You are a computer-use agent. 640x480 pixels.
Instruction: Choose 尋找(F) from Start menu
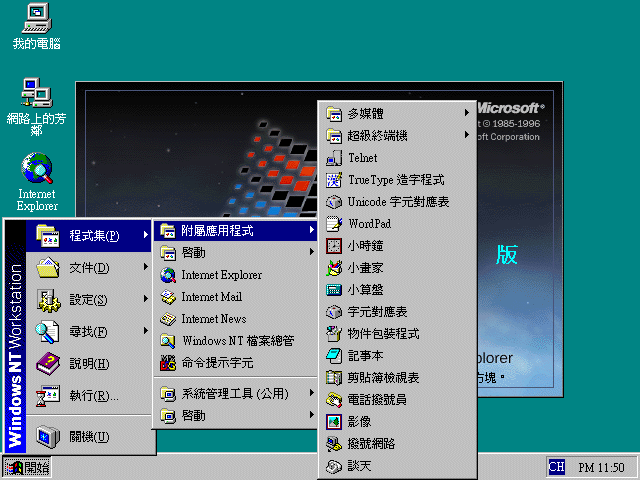click(88, 331)
